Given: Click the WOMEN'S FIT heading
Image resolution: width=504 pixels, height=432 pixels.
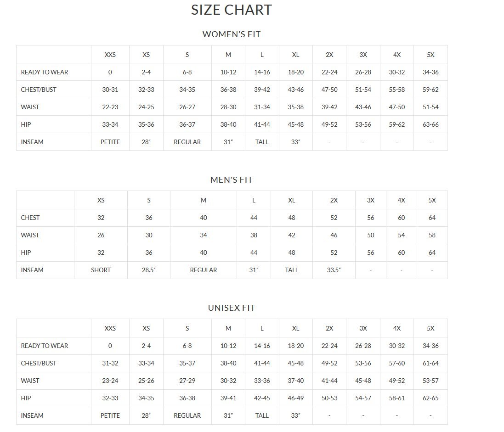Looking at the screenshot, I should tap(232, 34).
